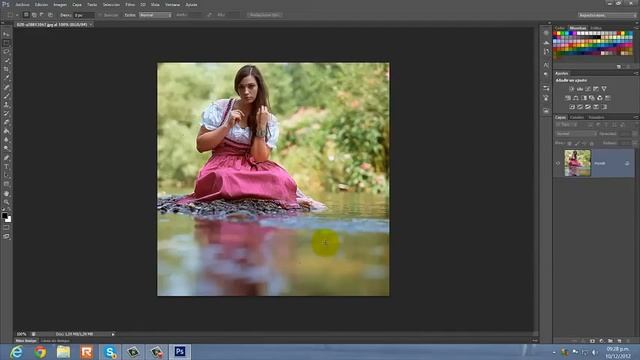Add a Brightness/Contrast adjustment

click(571, 89)
